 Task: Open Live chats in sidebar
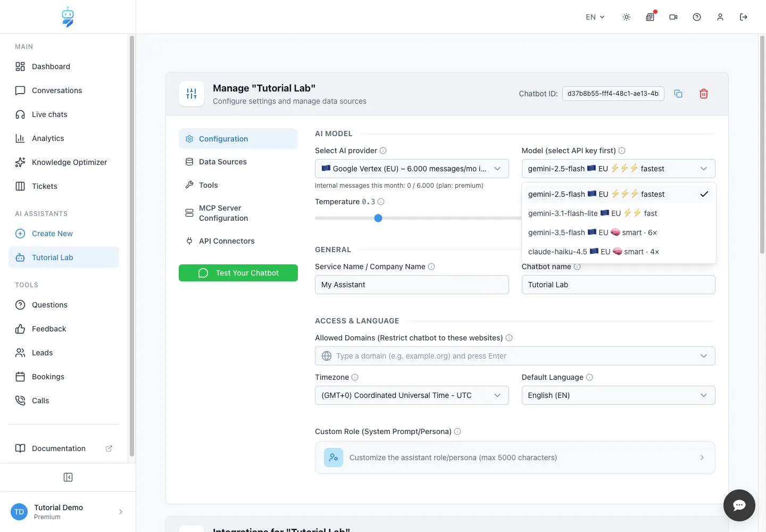64,114
